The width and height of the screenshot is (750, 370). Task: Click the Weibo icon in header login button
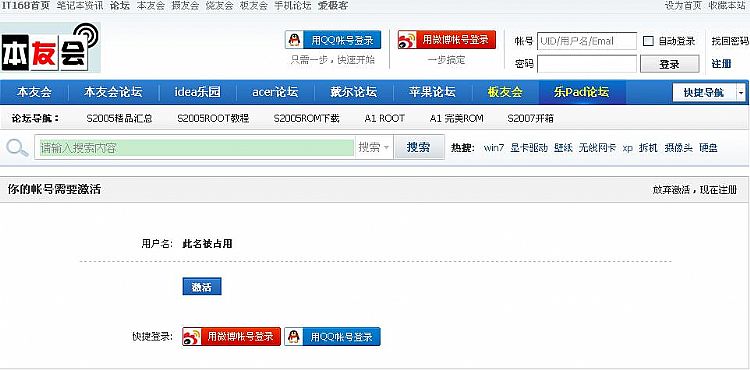point(407,40)
